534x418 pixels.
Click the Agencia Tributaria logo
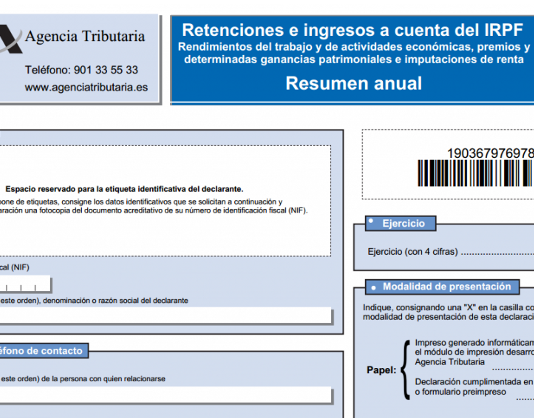click(11, 39)
